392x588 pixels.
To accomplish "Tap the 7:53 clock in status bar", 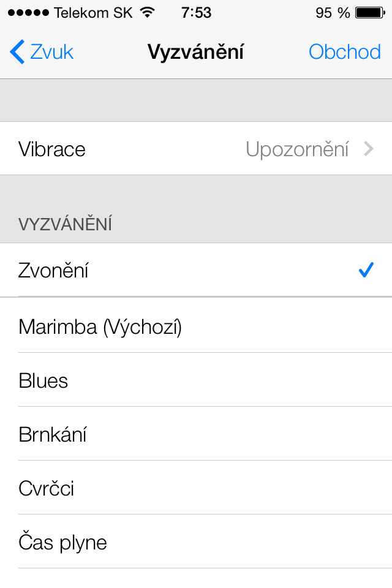I will 197,12.
